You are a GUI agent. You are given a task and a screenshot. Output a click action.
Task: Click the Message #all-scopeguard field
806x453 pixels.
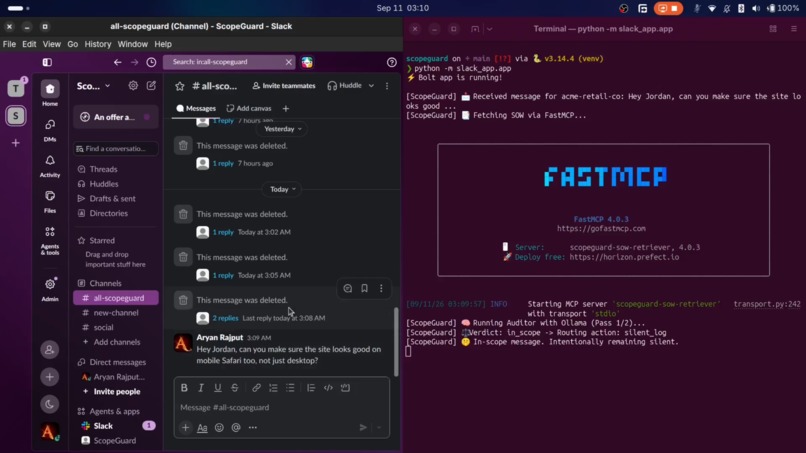coord(282,407)
